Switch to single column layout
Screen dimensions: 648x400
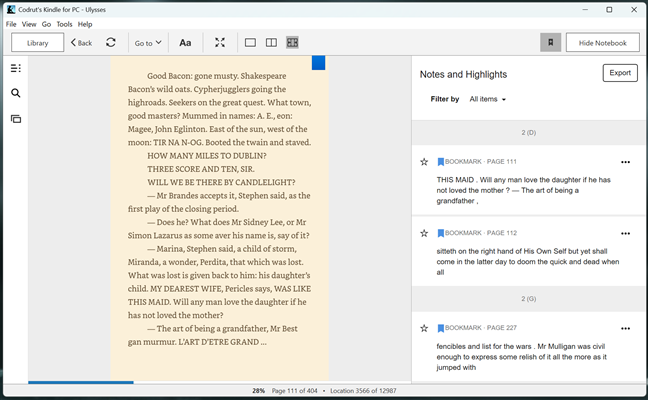click(x=250, y=43)
